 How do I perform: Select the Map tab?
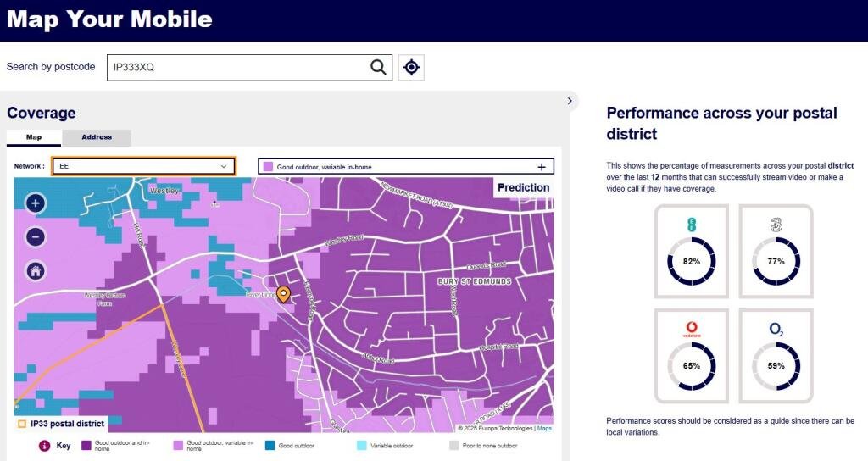tap(34, 137)
